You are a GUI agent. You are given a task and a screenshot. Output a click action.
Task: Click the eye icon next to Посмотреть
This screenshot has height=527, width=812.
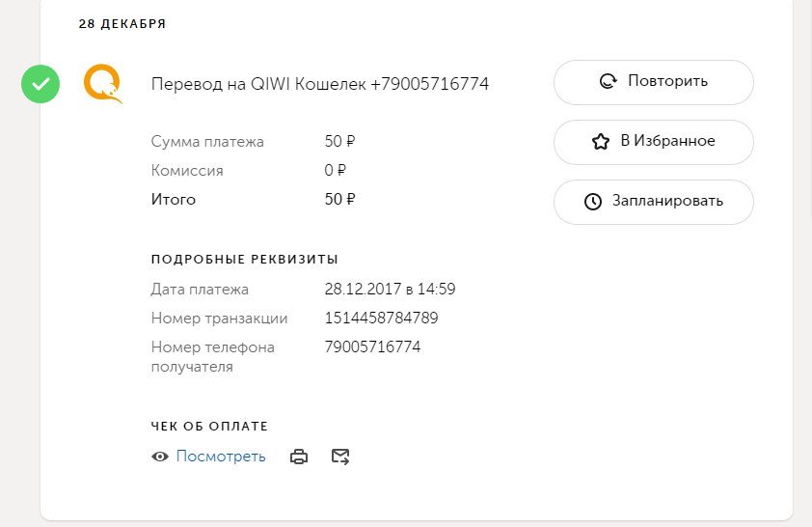coord(160,457)
